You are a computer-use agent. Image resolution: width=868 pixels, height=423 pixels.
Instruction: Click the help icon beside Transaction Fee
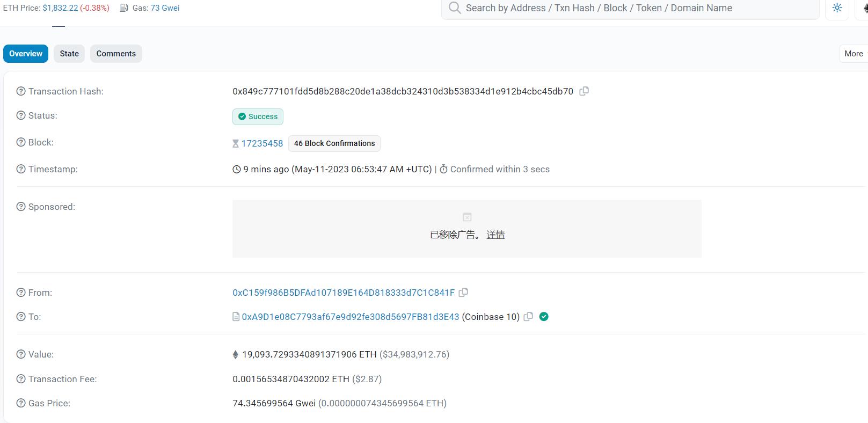(21, 379)
